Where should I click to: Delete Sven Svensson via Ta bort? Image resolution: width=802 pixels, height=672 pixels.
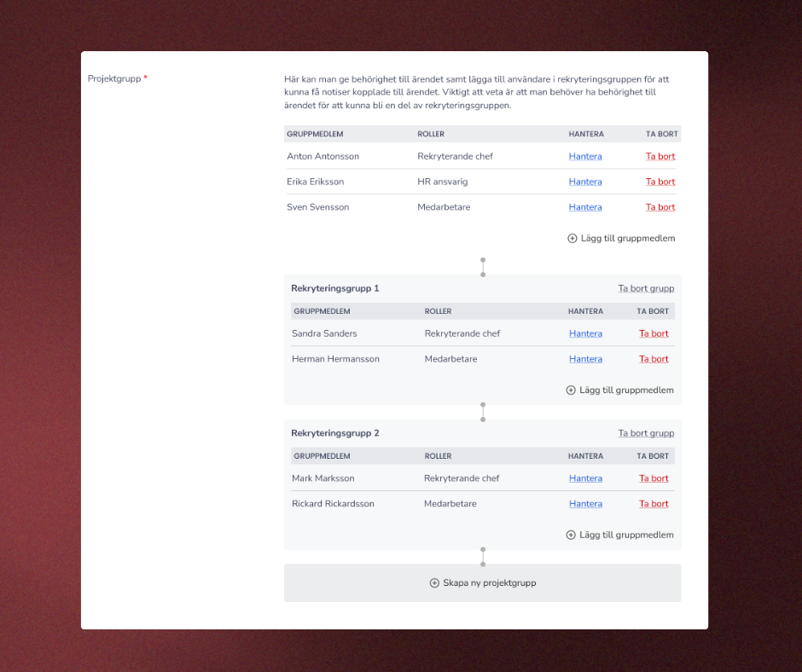660,208
